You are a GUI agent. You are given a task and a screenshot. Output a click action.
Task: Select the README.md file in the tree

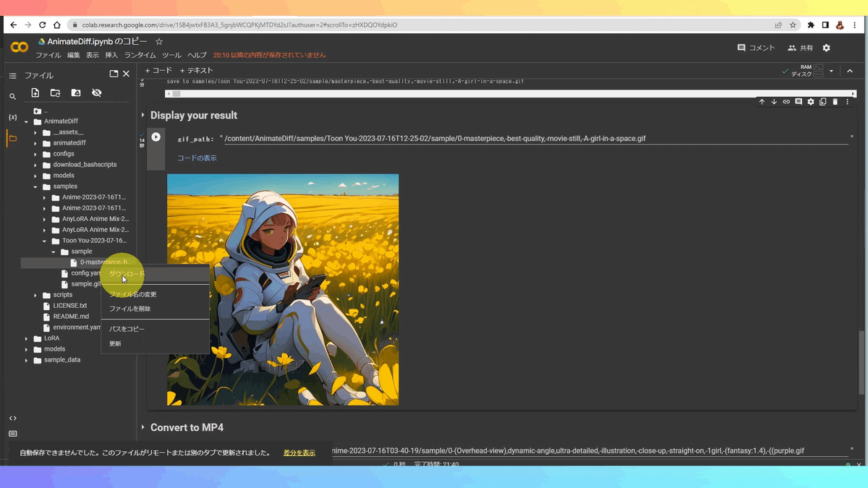point(71,317)
